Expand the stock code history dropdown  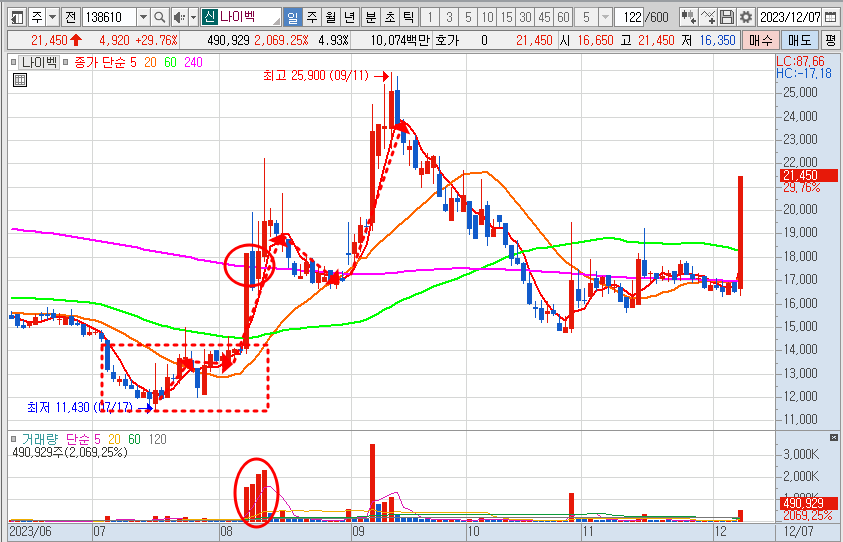pyautogui.click(x=144, y=18)
